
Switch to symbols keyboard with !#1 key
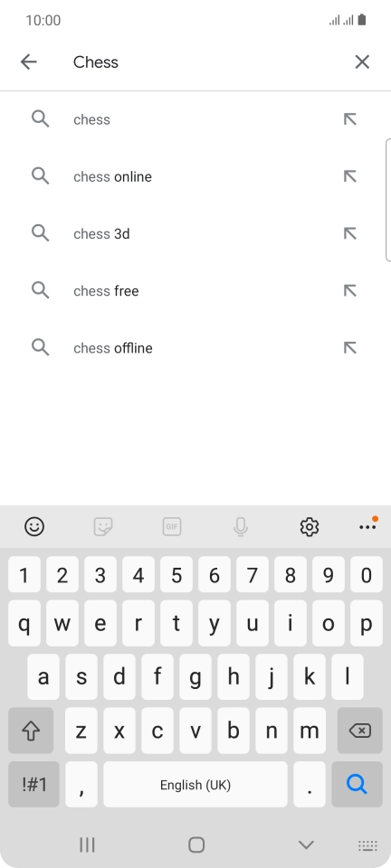click(33, 785)
